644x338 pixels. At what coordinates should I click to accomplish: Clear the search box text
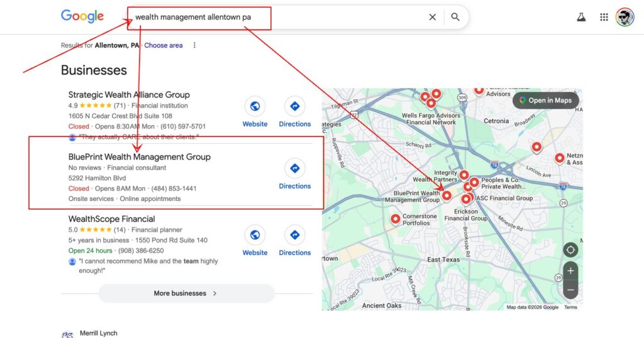(x=432, y=18)
